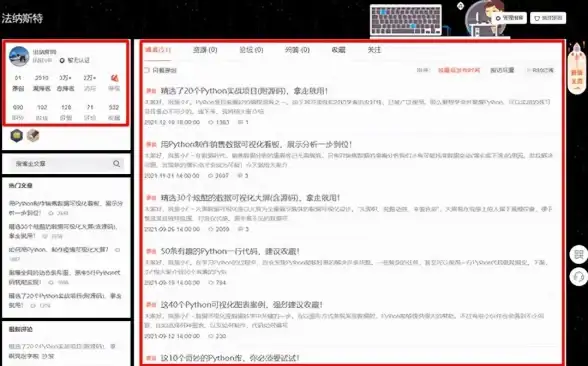Switch to the 论坛 (0) tab

pos(251,50)
